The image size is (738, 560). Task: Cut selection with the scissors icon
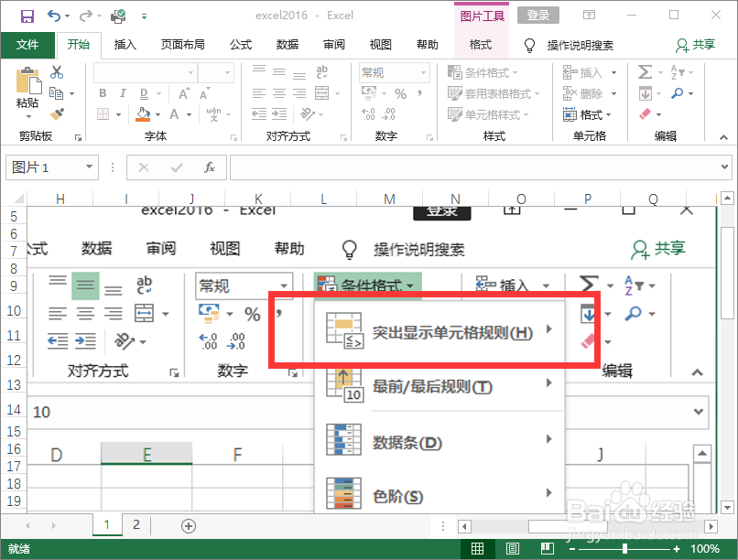(57, 72)
